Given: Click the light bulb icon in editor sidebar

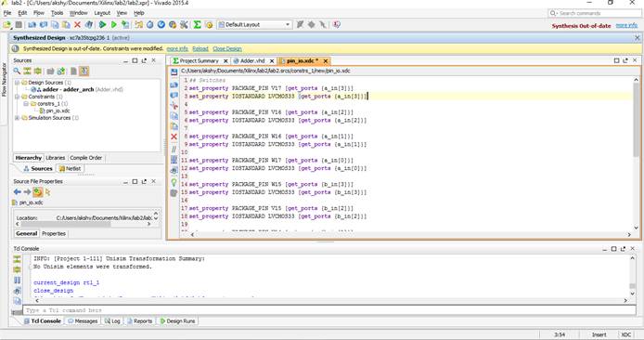Looking at the screenshot, I should (174, 182).
